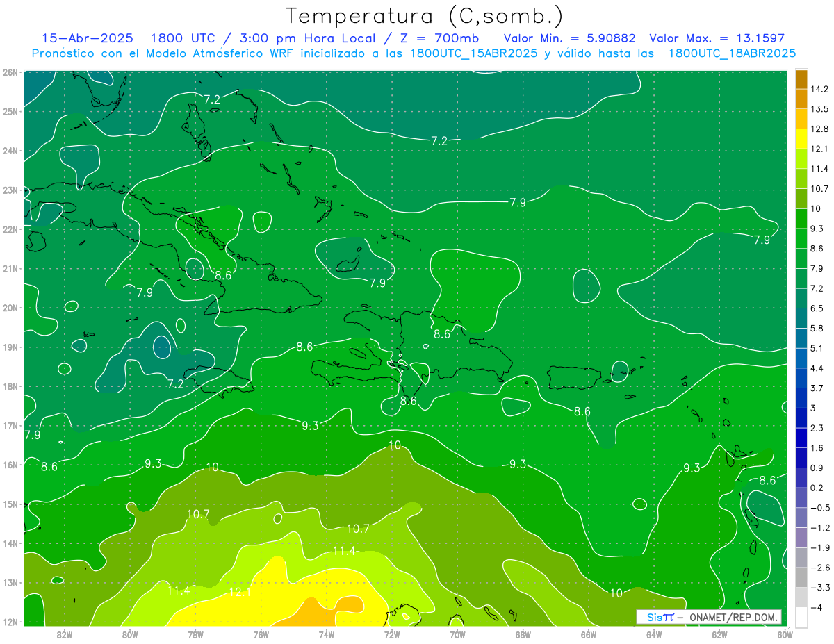Pick the purple swatch between -1.9 and -1.2
The width and height of the screenshot is (834, 644).
tap(801, 538)
